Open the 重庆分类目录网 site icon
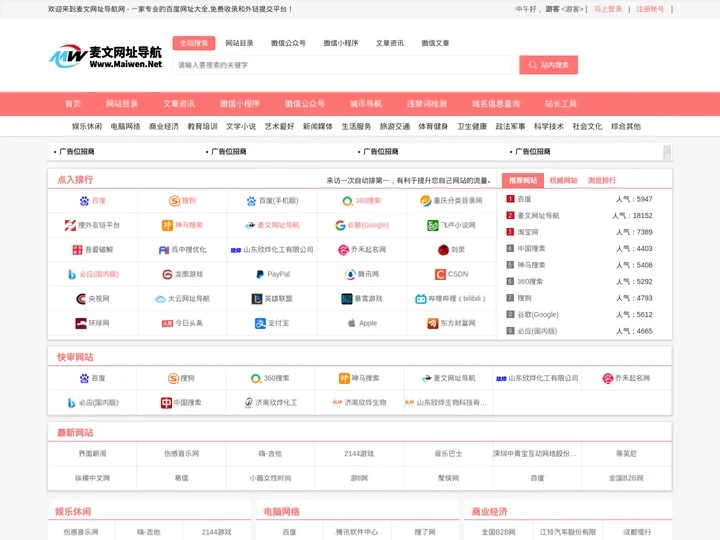Screen dimensions: 720x540 click(x=425, y=201)
